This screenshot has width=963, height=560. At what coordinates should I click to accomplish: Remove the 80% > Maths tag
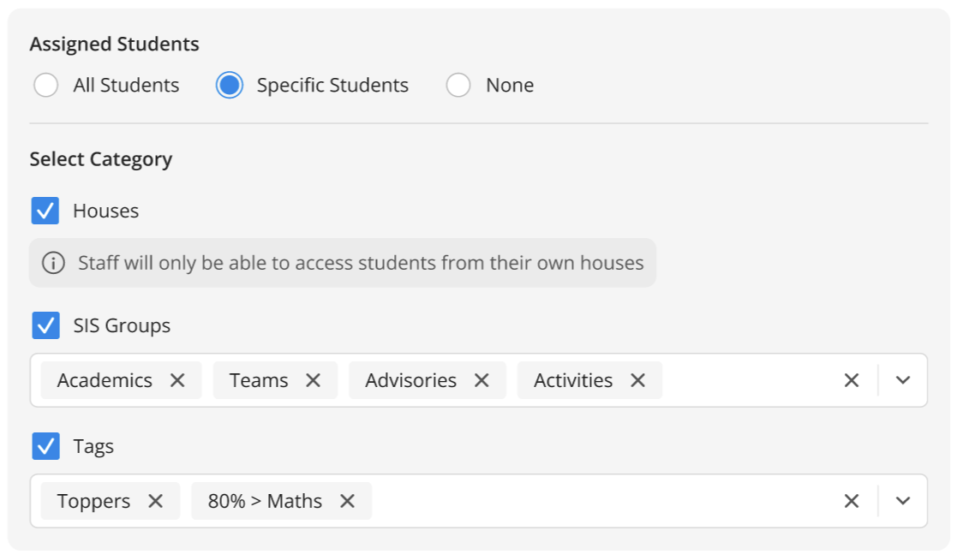[x=348, y=500]
